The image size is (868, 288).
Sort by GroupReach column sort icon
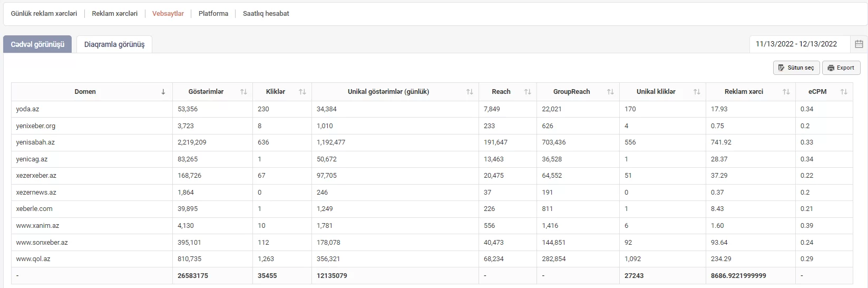pos(610,92)
